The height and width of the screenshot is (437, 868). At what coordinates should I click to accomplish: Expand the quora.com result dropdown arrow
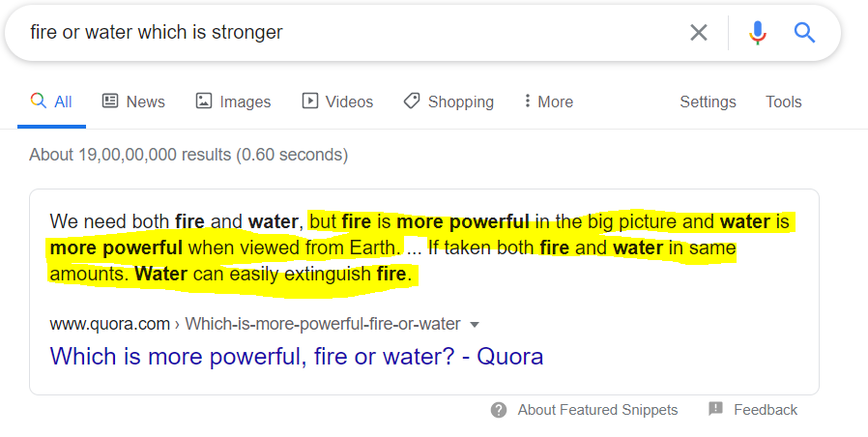pos(475,325)
